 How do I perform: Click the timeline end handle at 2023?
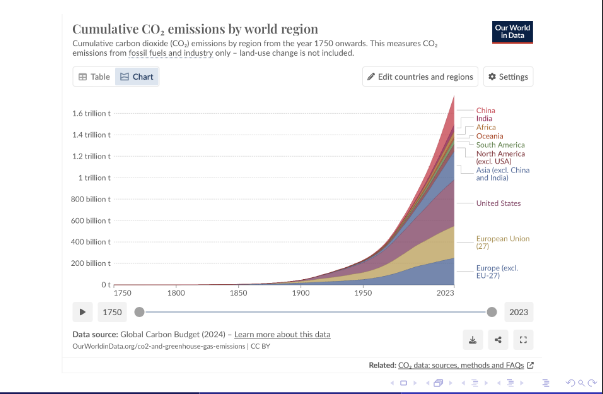[x=491, y=312]
